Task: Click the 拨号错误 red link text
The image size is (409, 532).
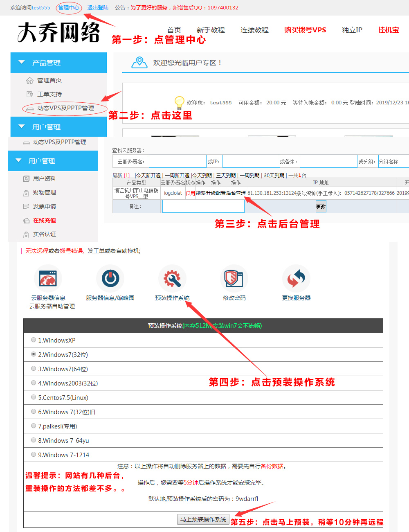Action: pos(72,251)
